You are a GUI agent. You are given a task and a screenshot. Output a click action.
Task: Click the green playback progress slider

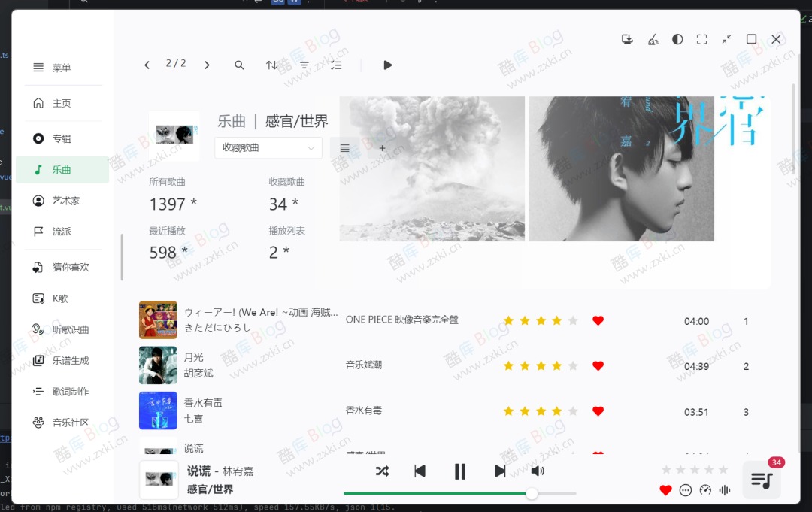pyautogui.click(x=436, y=494)
